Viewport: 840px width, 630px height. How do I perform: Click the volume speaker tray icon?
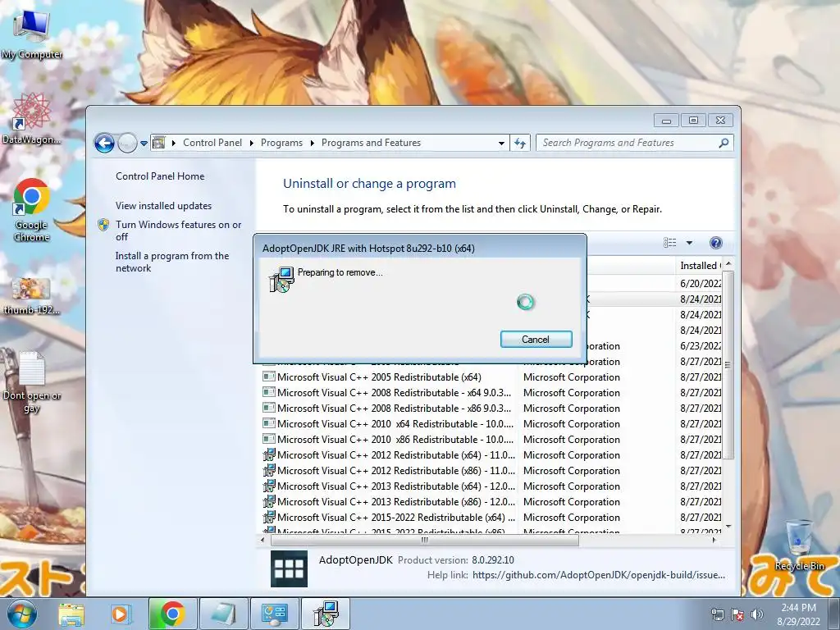(x=757, y=614)
